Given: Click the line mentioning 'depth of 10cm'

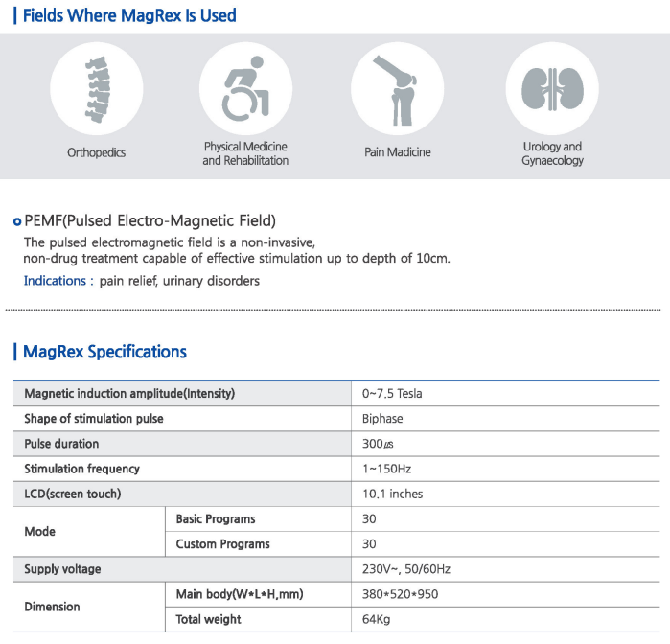Looking at the screenshot, I should point(237,259).
